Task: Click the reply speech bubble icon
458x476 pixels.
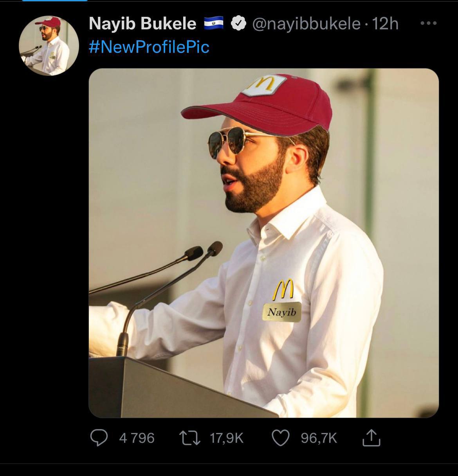Action: 99,438
